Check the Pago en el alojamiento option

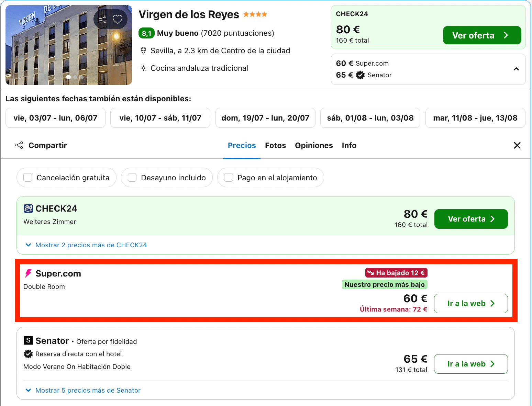[x=229, y=178]
